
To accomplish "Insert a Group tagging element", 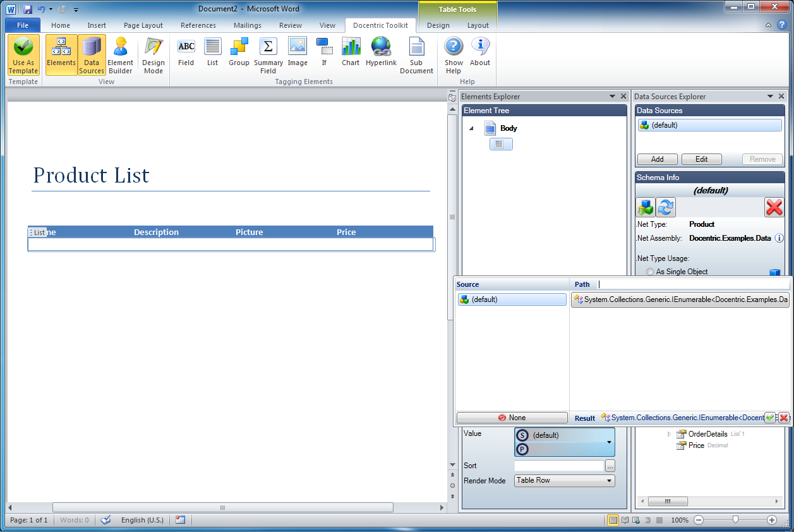I will (239, 52).
